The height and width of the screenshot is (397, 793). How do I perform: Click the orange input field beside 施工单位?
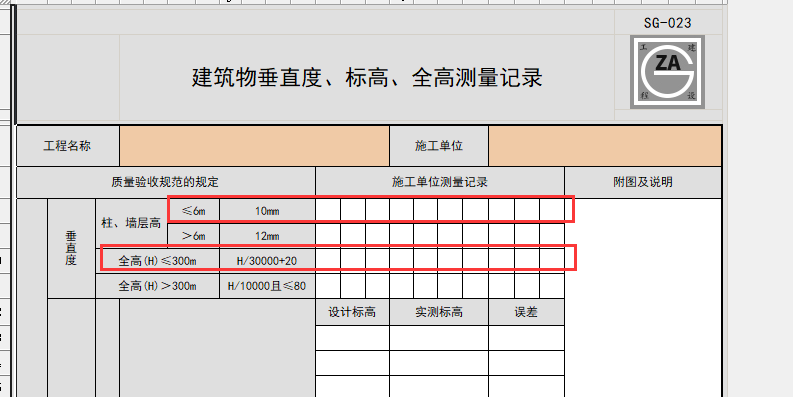[605, 146]
